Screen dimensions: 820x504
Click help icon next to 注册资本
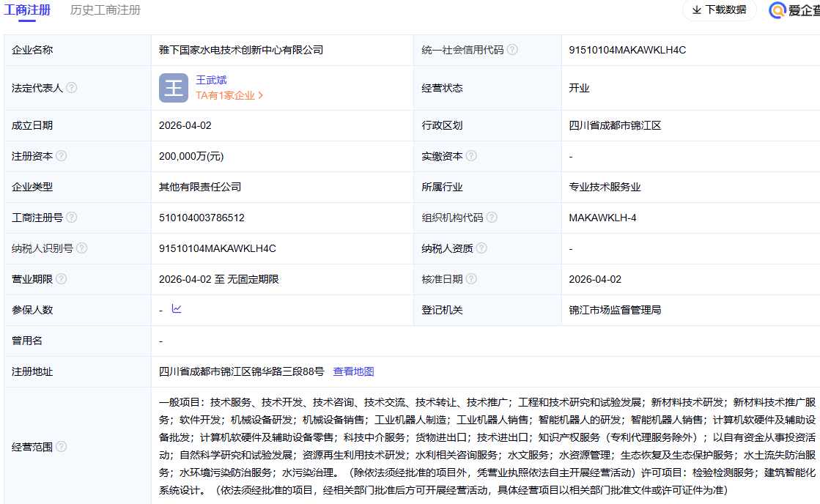(x=62, y=156)
